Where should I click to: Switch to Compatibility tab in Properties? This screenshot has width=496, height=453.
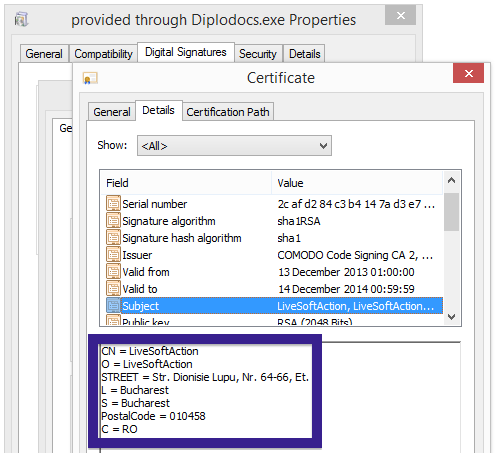[x=103, y=54]
